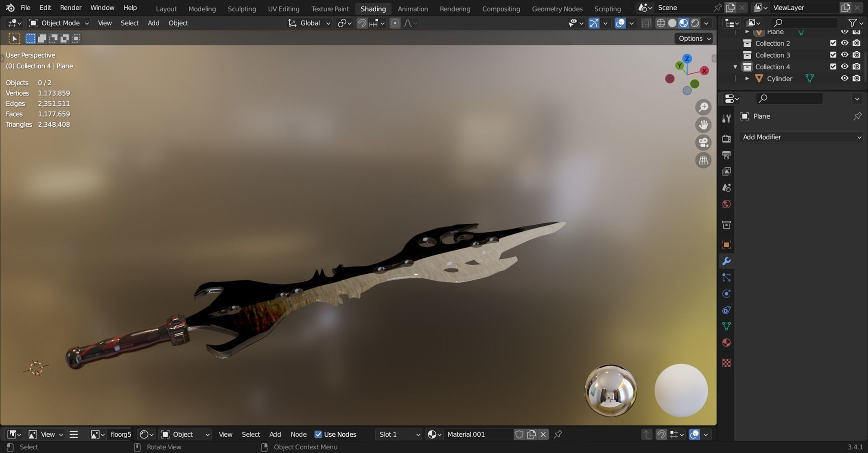Screen dimensions: 868x453
Task: Open the Add Modifier dropdown
Action: [801, 137]
